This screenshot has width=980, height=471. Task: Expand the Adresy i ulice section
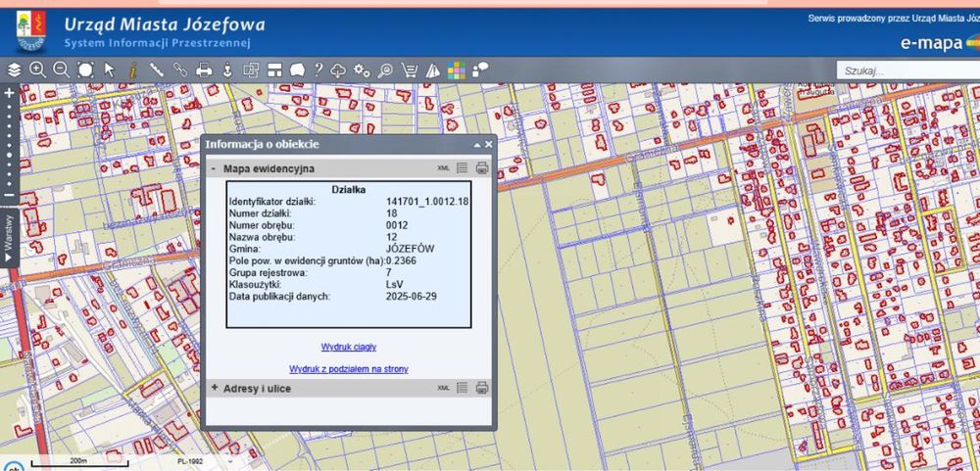click(x=215, y=388)
